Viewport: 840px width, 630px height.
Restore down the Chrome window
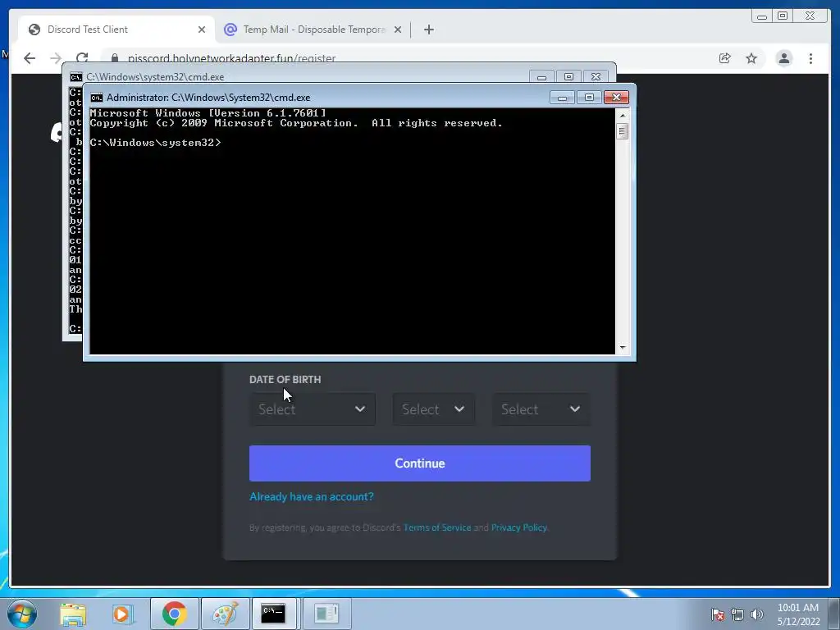tap(783, 16)
